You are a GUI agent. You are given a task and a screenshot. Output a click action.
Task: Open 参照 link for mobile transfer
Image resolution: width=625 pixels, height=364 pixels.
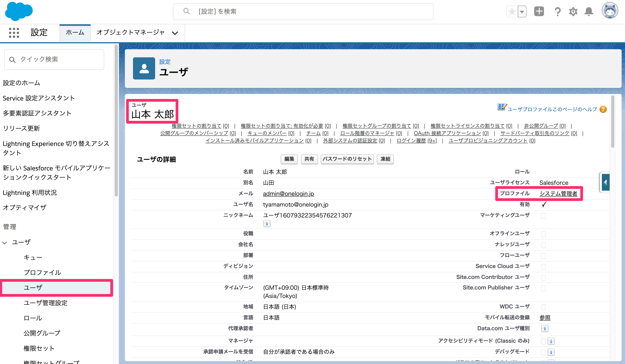(x=545, y=317)
